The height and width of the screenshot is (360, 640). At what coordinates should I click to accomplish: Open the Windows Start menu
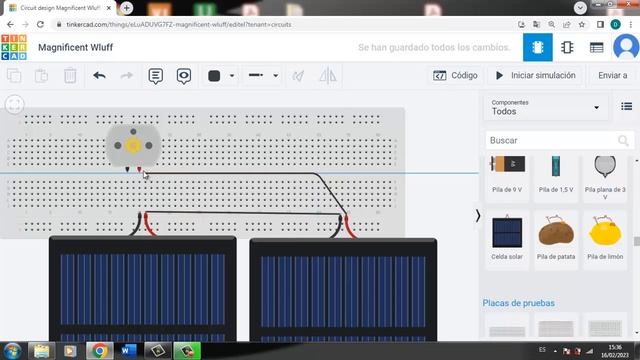point(13,351)
